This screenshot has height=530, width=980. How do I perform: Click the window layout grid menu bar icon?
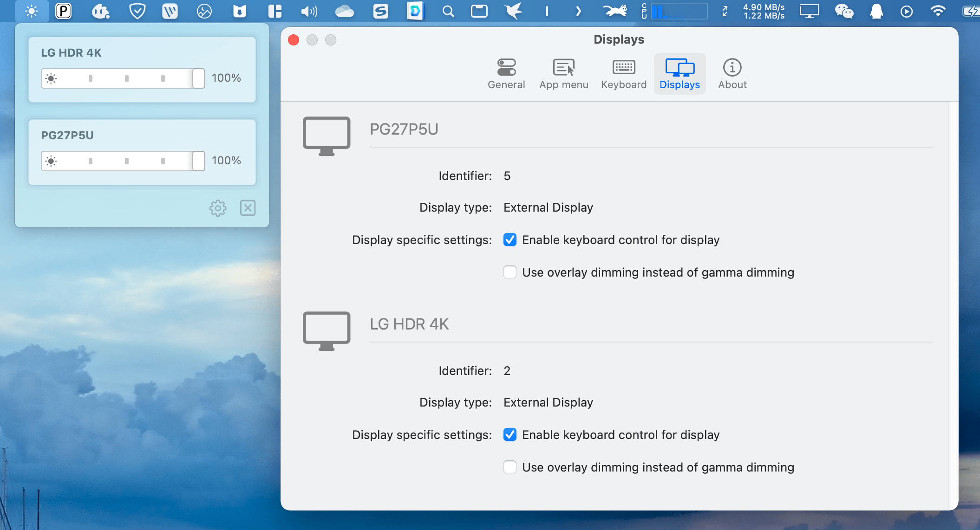pos(275,11)
